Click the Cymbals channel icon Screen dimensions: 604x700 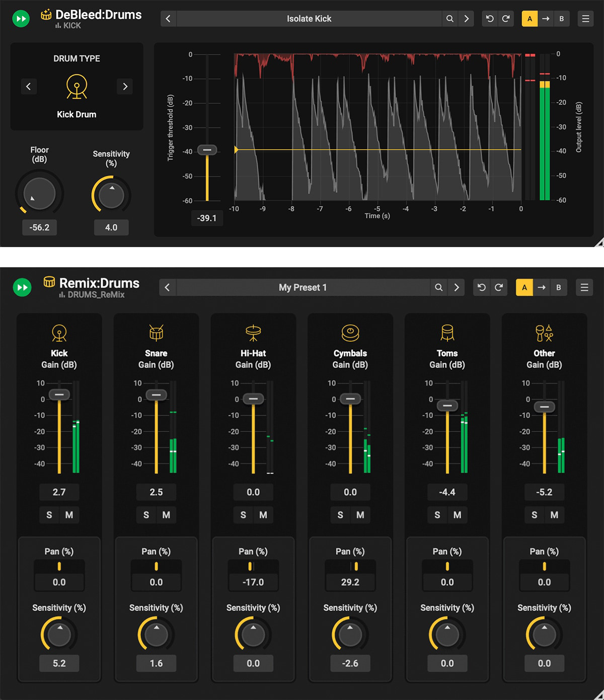coord(350,333)
